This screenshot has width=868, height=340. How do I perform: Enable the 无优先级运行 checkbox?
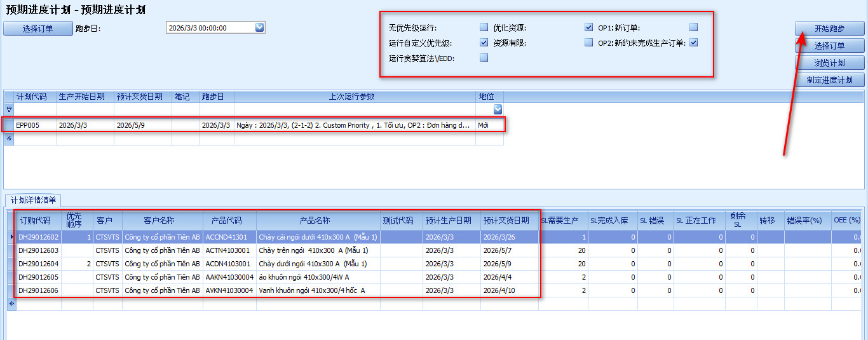click(484, 27)
